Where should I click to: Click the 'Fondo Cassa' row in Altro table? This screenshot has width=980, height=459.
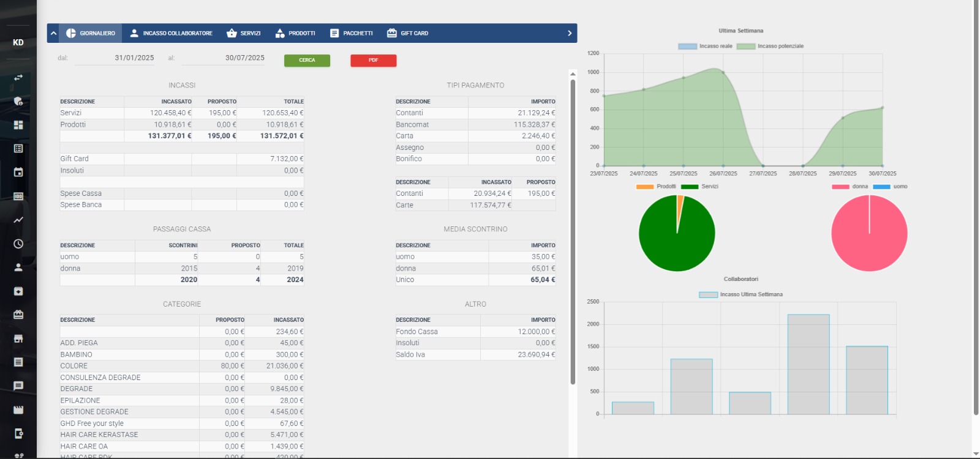(x=475, y=332)
